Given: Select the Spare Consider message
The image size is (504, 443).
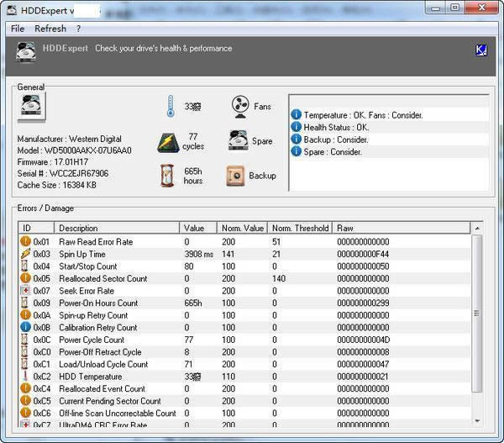Looking at the screenshot, I should click(333, 151).
